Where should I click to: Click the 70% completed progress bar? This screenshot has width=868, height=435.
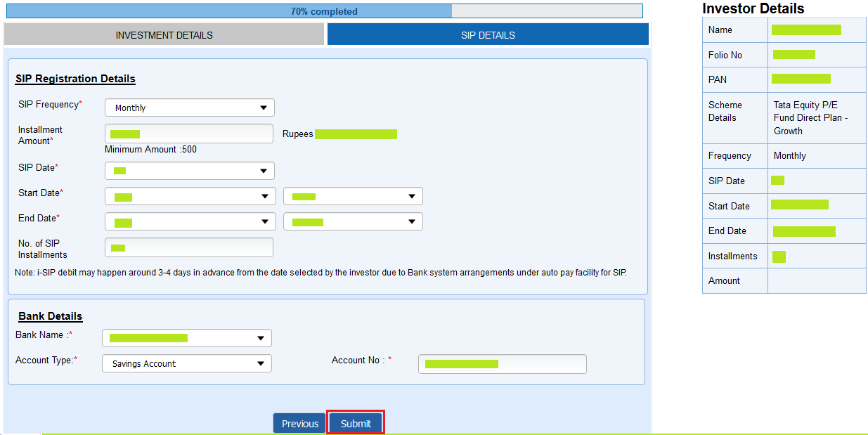[x=323, y=11]
